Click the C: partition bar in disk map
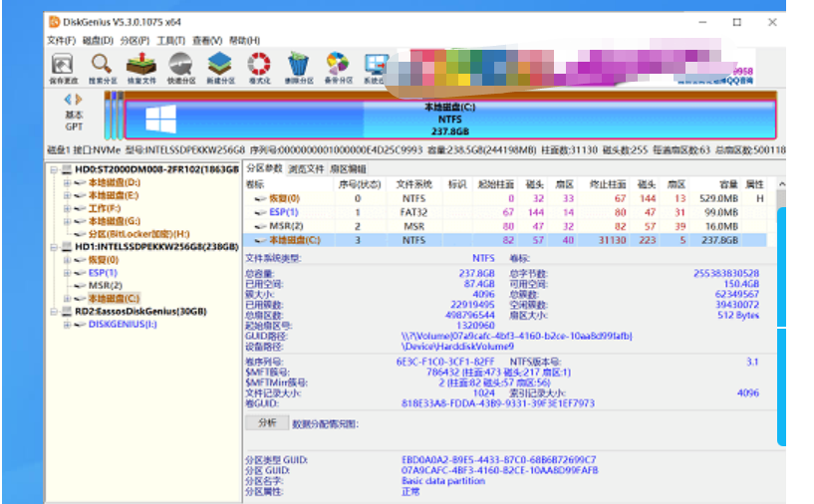This screenshot has width=814, height=504. 448,119
